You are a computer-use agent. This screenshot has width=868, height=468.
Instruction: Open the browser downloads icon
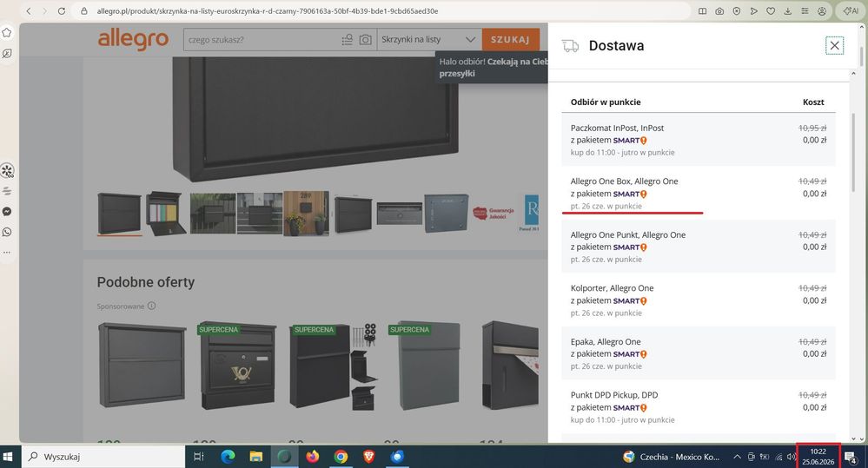coord(788,11)
